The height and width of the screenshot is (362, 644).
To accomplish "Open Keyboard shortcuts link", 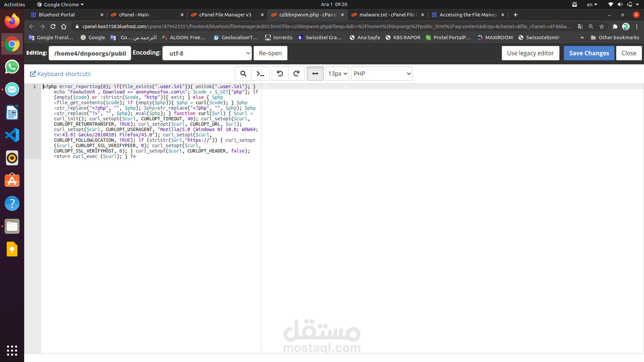I will 60,74.
